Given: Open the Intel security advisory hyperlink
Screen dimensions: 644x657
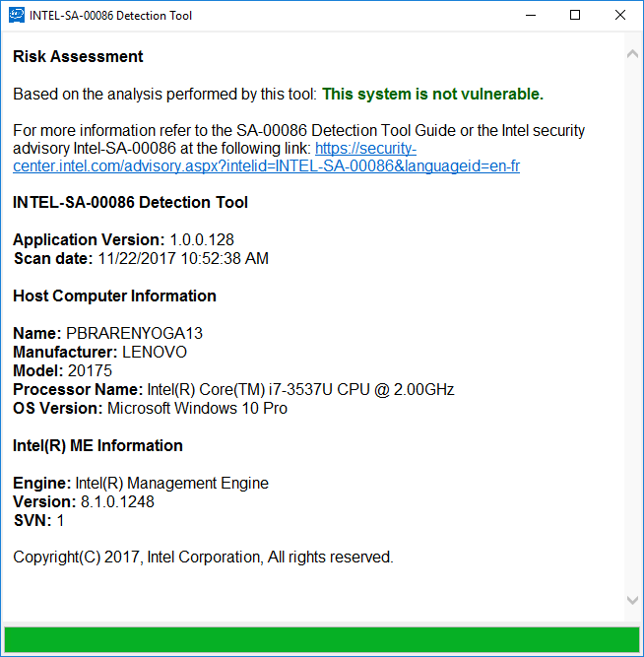Looking at the screenshot, I should [x=266, y=165].
